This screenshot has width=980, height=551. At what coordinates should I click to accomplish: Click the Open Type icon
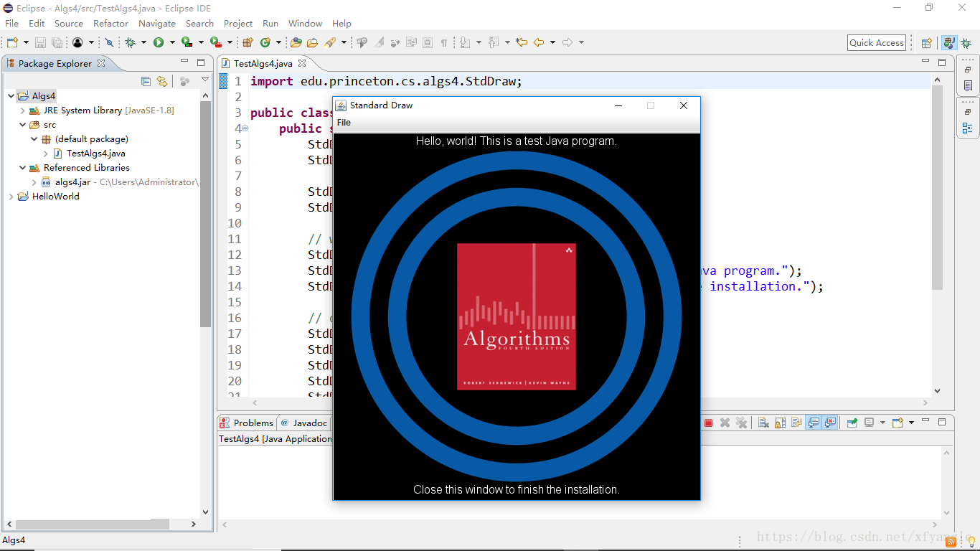[296, 42]
